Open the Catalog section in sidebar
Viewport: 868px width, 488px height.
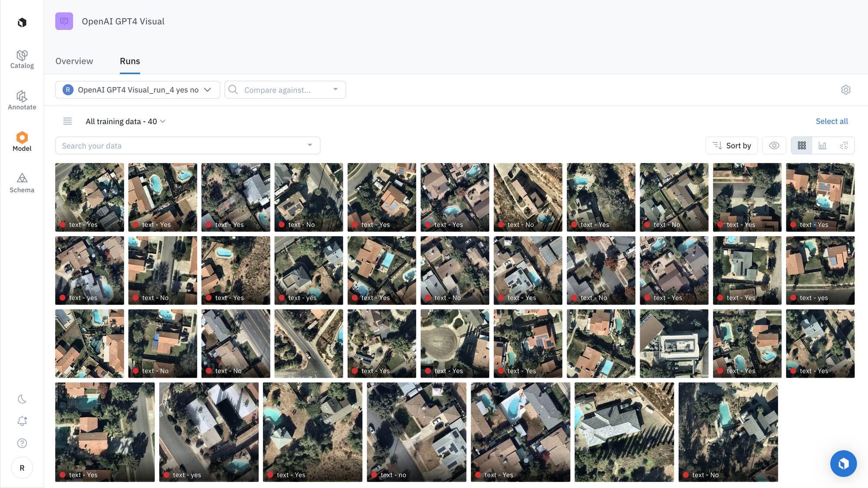tap(22, 59)
